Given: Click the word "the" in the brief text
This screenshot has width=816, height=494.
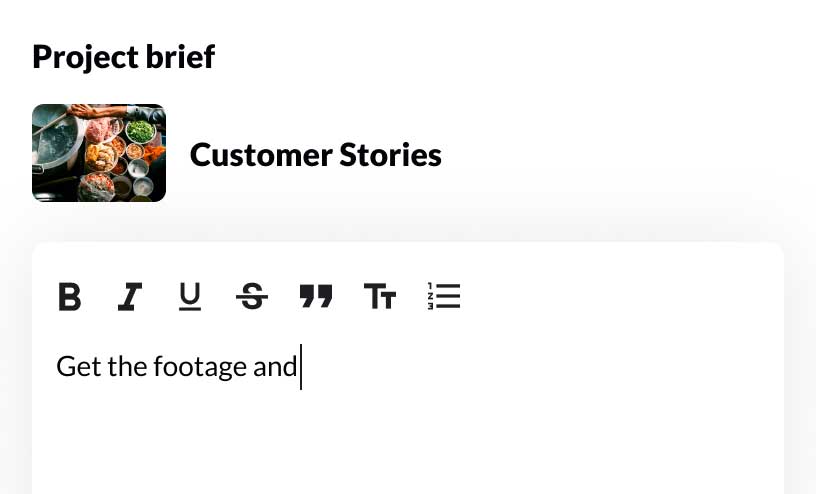Looking at the screenshot, I should pos(127,367).
